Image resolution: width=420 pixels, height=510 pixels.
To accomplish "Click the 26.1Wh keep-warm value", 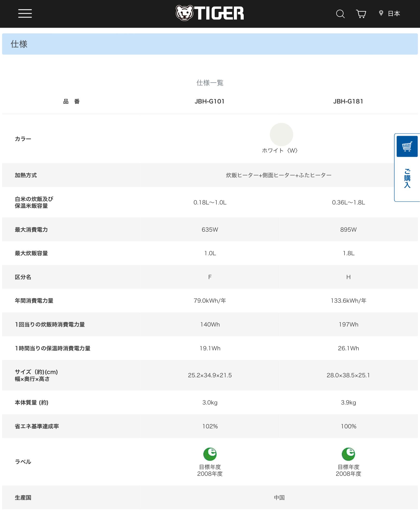I will (348, 348).
